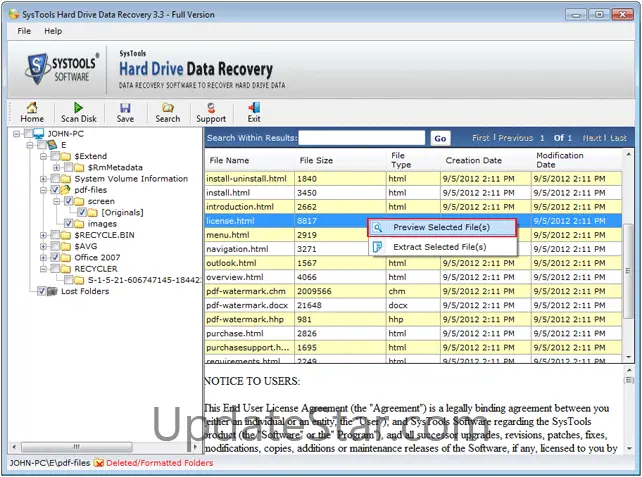The image size is (642, 477).
Task: Click the folder tree horizontal scrollbar thumb
Action: point(77,446)
